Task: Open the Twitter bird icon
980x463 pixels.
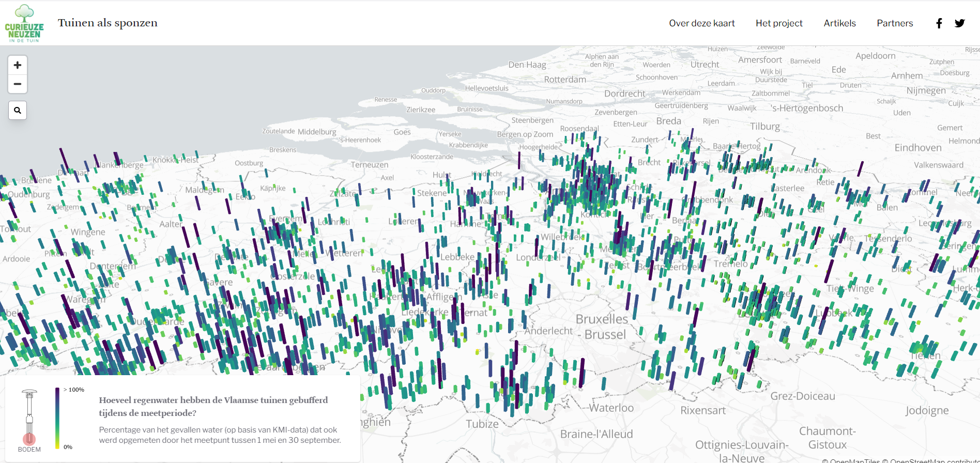Action: point(960,23)
